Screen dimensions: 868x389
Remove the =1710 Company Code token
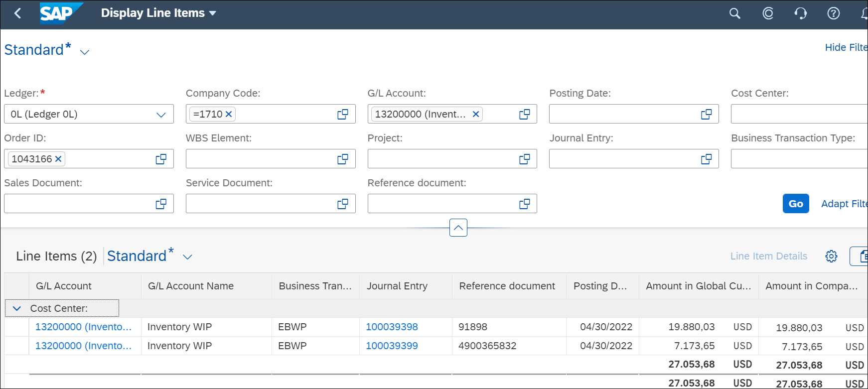[x=229, y=114]
